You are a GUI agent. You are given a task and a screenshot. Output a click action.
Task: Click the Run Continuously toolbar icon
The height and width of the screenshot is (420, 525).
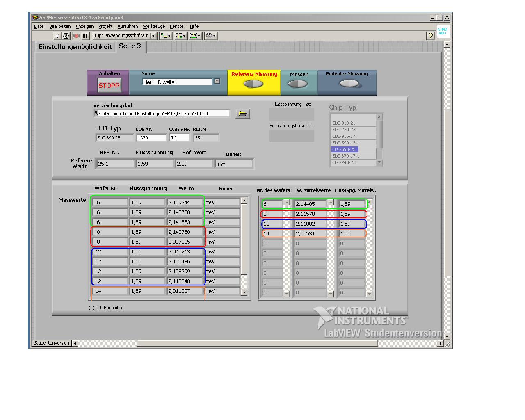[66, 36]
